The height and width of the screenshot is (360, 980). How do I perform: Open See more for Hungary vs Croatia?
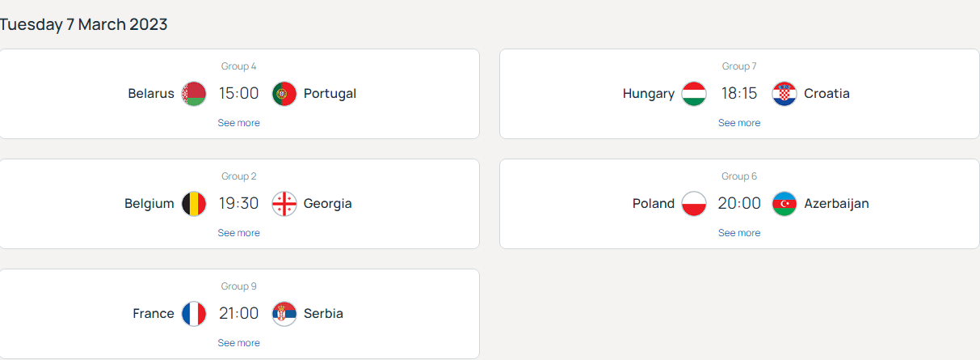(x=739, y=123)
